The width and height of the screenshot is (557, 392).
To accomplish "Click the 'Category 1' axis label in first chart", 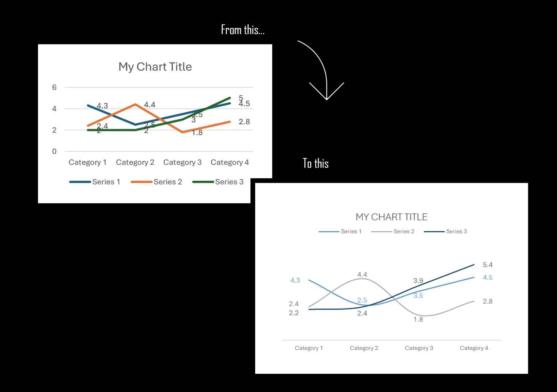I will tap(88, 162).
